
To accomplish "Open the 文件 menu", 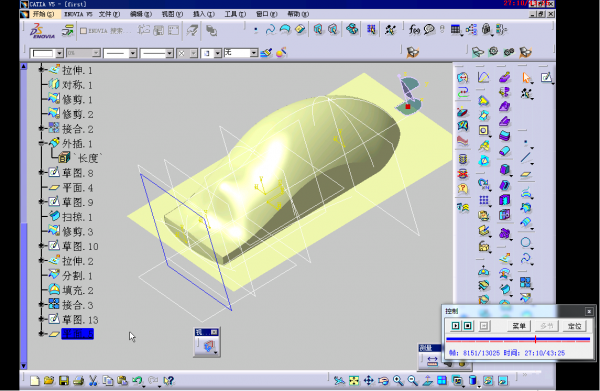I will pyautogui.click(x=109, y=14).
